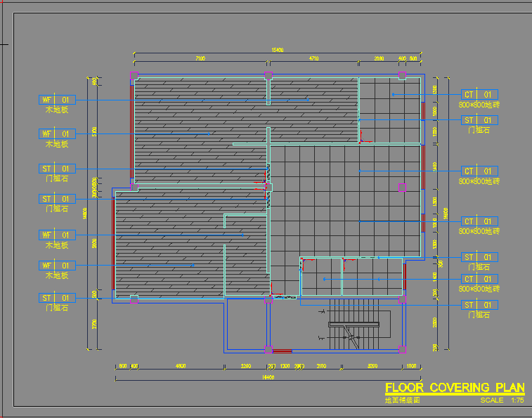Select the FLOOR COVERING PLAN title text
This screenshot has width=532, height=418.
pos(455,388)
